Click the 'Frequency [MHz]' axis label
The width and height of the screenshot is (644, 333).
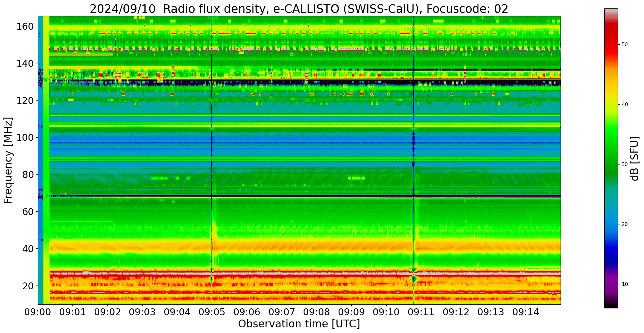8,160
